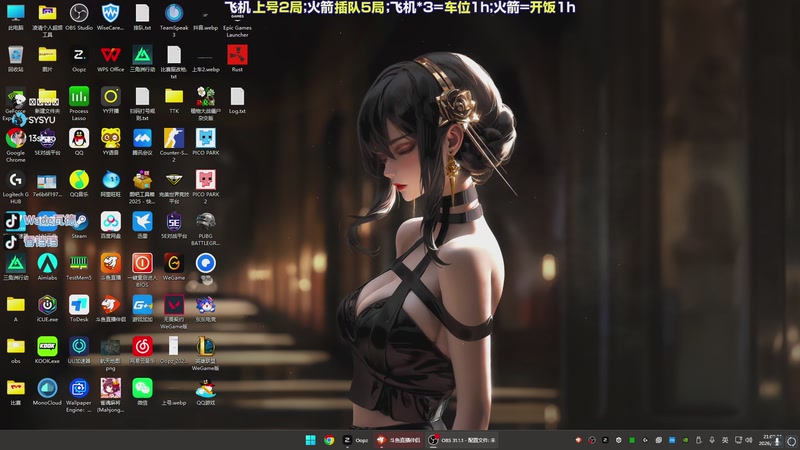Open Xunlei (迅雷) desktop shortcut
This screenshot has height=450, width=800.
pos(142,225)
